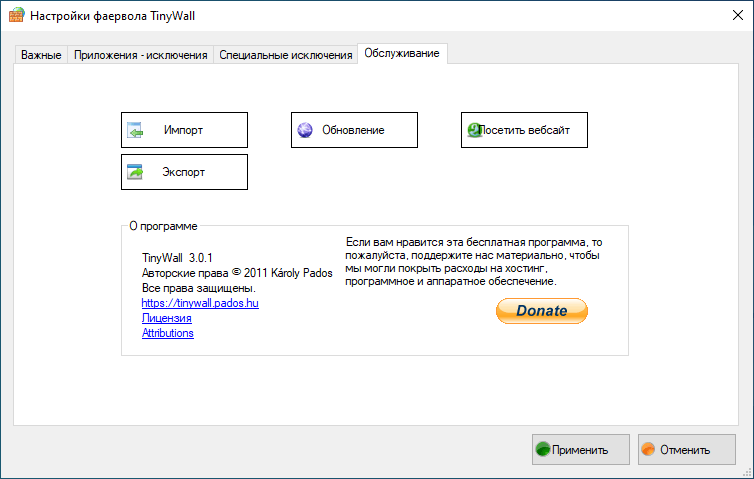Screen dimensions: 754x479
Task: Click the green arrow icon on the Импорт button
Action: click(x=135, y=130)
